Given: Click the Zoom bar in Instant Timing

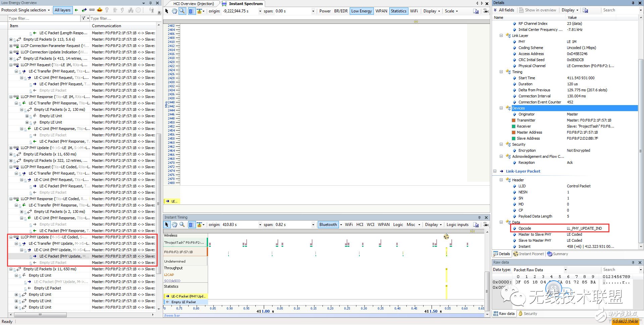Looking at the screenshot, I should (325, 315).
